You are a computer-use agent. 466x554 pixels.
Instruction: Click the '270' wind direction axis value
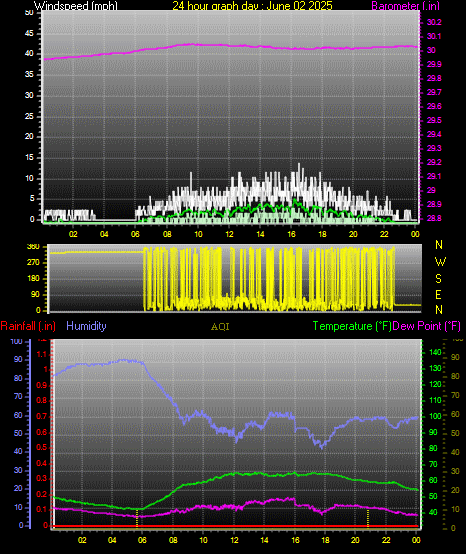click(x=33, y=263)
